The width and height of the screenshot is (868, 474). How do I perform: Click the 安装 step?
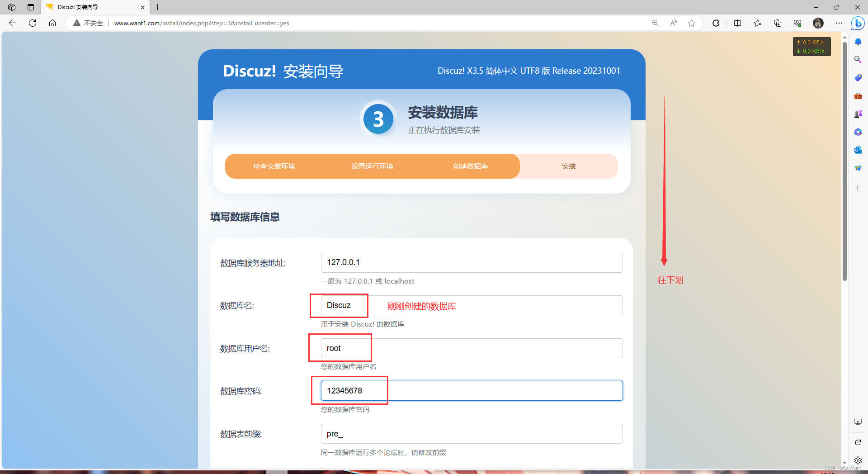click(569, 166)
